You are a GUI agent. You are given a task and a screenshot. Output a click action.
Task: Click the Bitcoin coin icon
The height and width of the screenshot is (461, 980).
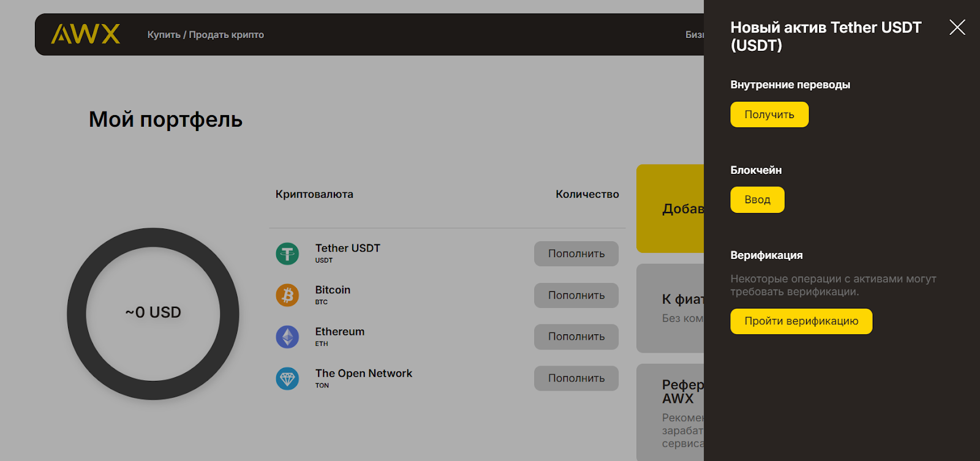pos(287,295)
